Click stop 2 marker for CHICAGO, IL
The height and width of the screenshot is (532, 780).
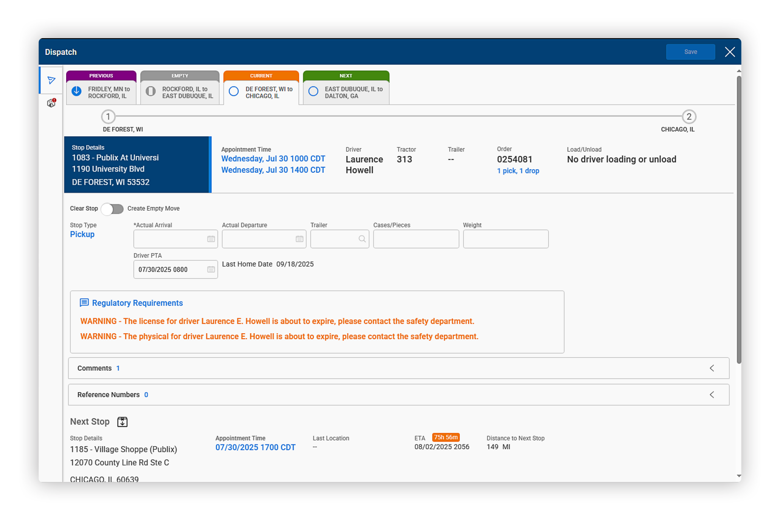(689, 117)
